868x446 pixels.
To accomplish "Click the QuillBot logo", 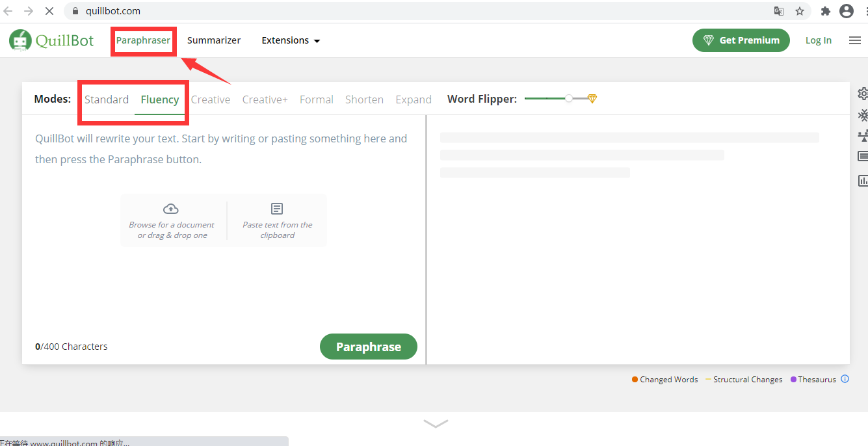I will [x=51, y=40].
